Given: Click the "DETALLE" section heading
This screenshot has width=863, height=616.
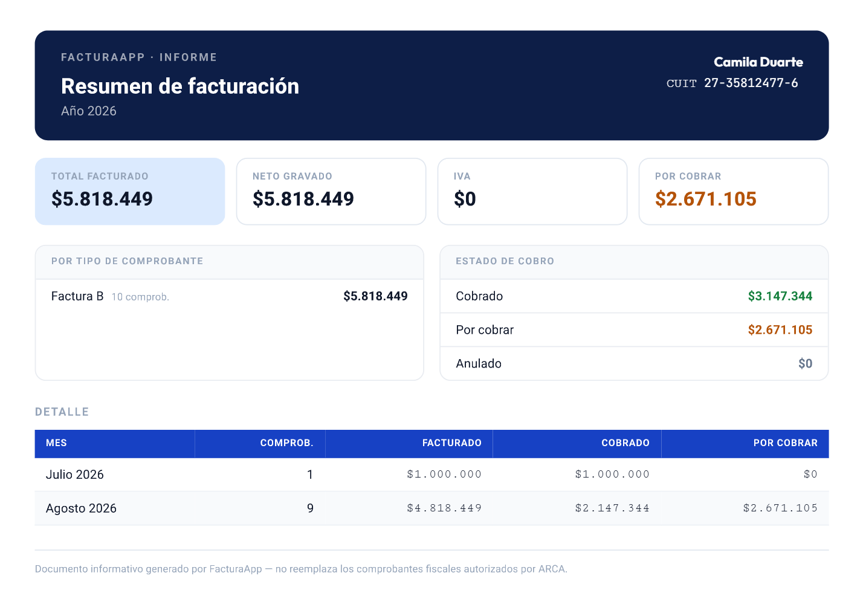Looking at the screenshot, I should (x=62, y=412).
